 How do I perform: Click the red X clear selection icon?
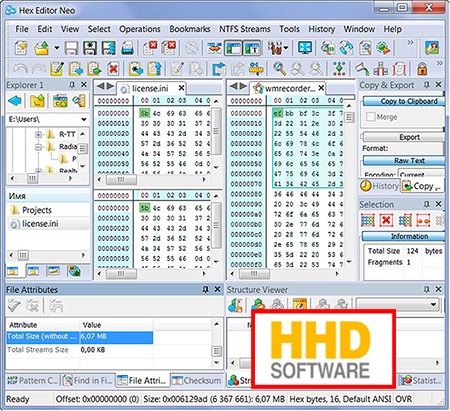[x=386, y=220]
